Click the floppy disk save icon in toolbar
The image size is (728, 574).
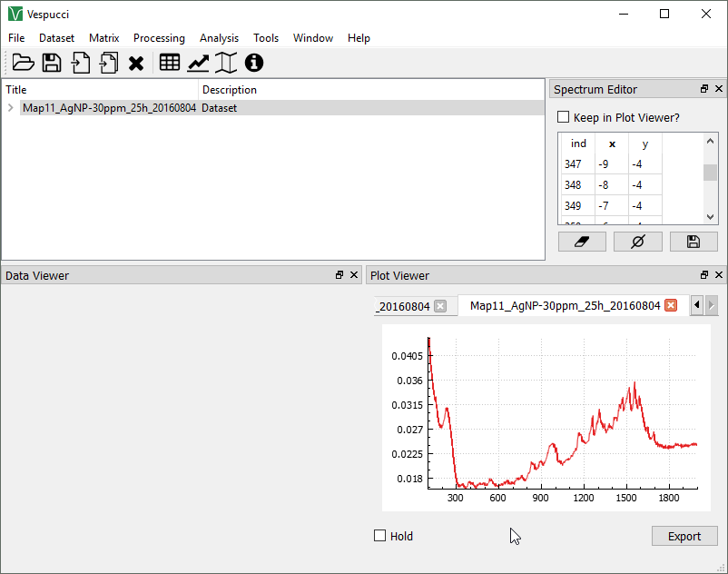click(x=52, y=63)
